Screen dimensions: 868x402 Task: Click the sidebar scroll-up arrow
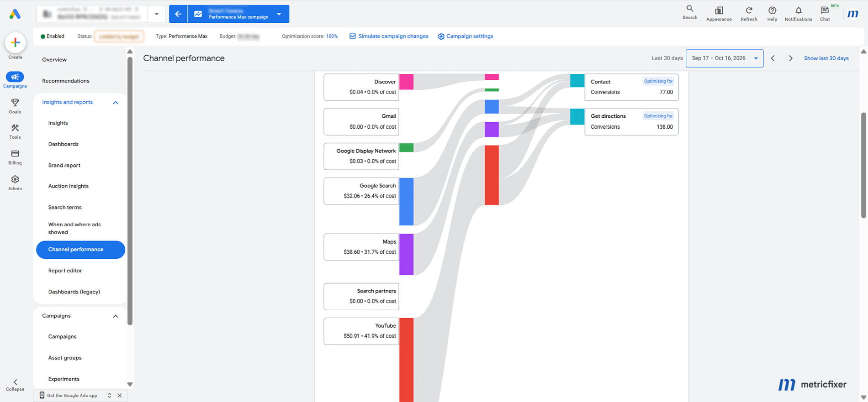[130, 52]
